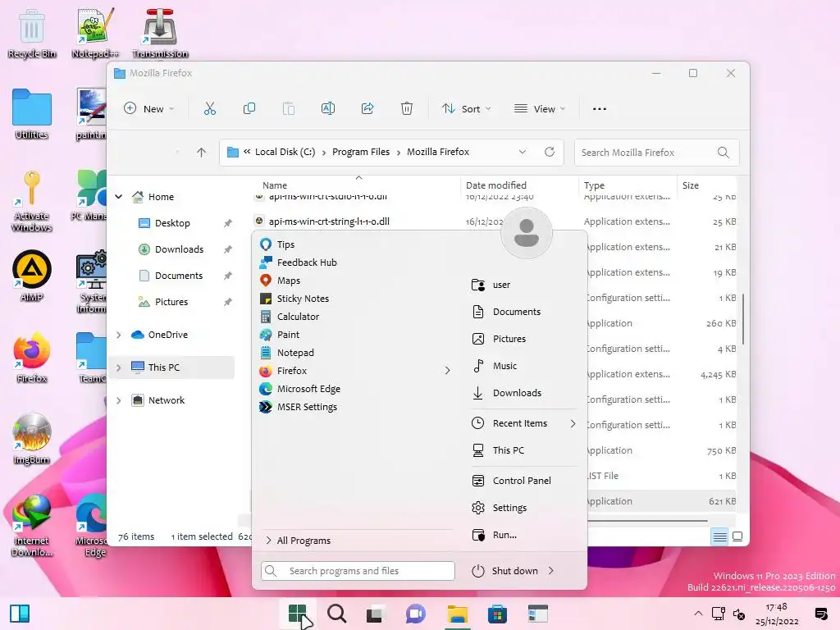
Task: Click the Copy icon in Explorer toolbar
Action: tap(249, 109)
